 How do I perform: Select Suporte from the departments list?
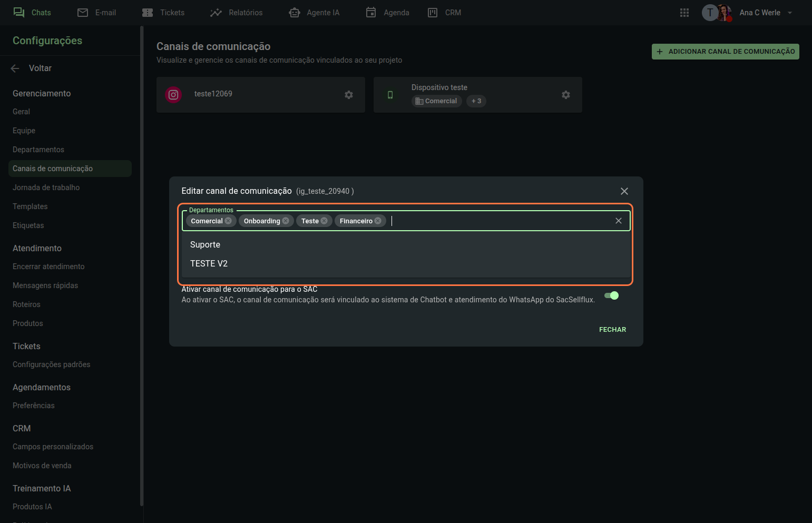pos(206,245)
